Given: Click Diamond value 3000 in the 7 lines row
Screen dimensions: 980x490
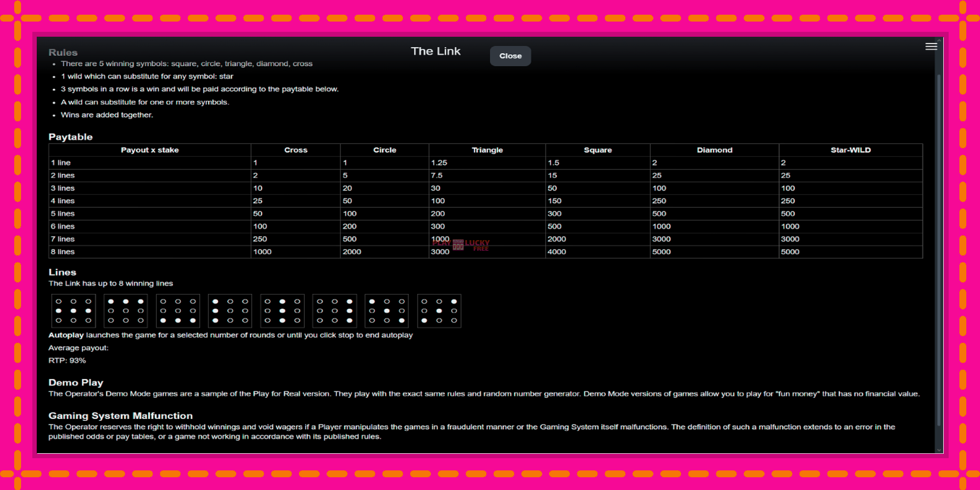Looking at the screenshot, I should tap(661, 239).
